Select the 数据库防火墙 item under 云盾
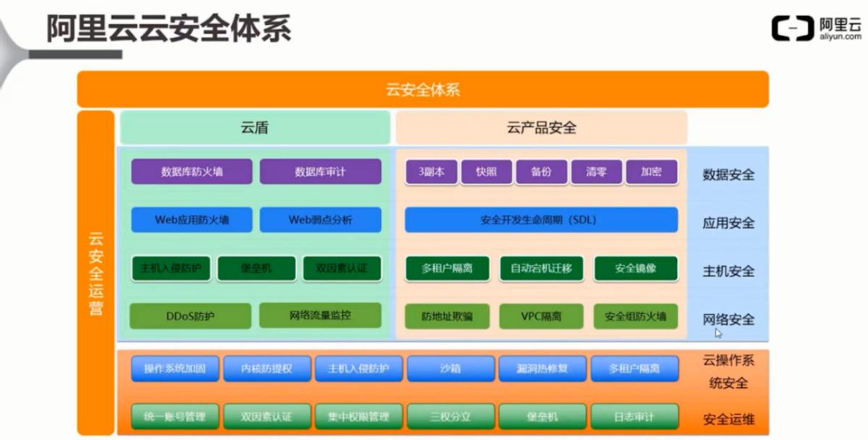 [190, 172]
